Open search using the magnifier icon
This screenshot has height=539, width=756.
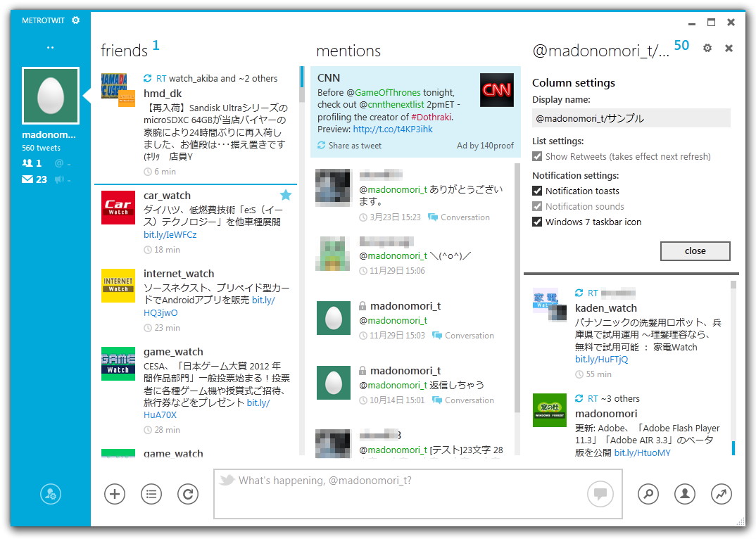pyautogui.click(x=648, y=494)
